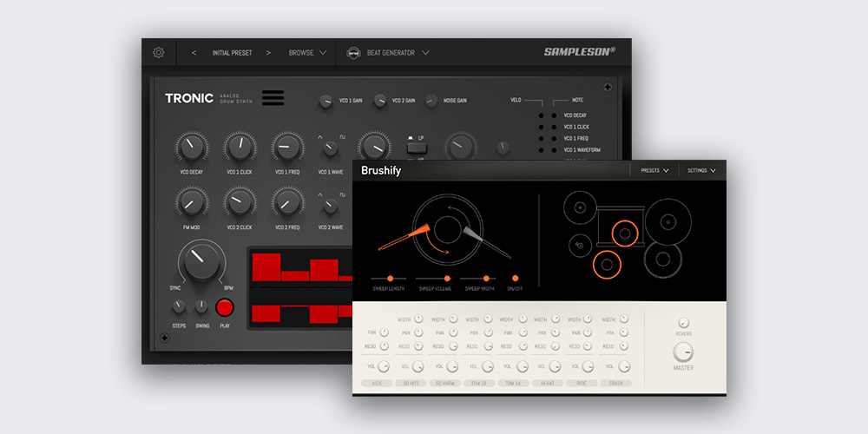Click the Sweep Length slider handle
The width and height of the screenshot is (868, 434).
(391, 279)
